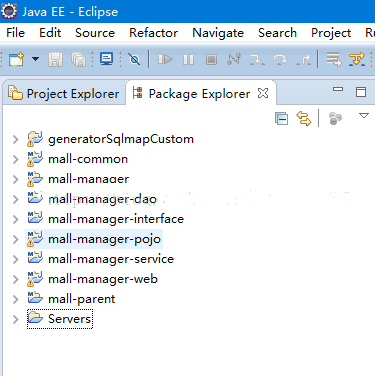The height and width of the screenshot is (376, 375).
Task: Toggle Skip All Breakpoints icon
Action: click(134, 60)
